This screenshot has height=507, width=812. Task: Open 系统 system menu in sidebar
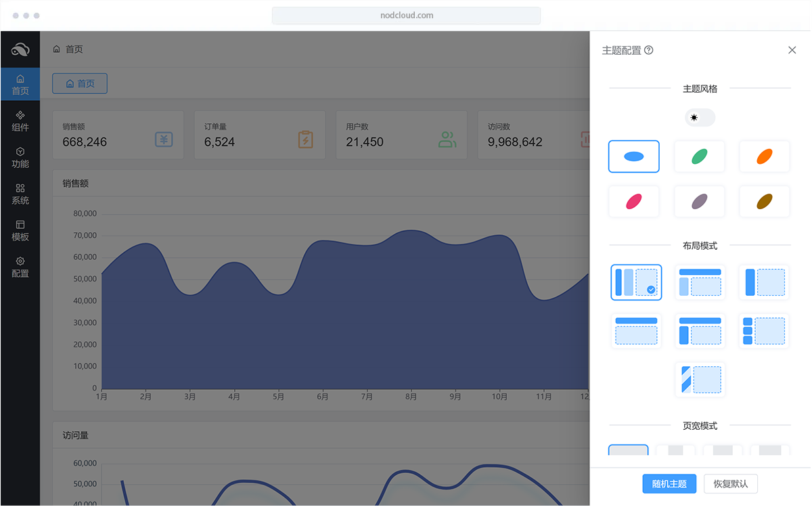tap(20, 194)
